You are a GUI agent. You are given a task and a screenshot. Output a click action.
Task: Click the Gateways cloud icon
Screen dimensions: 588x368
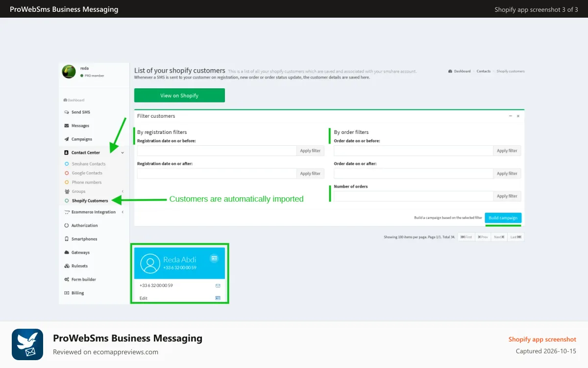coord(67,253)
